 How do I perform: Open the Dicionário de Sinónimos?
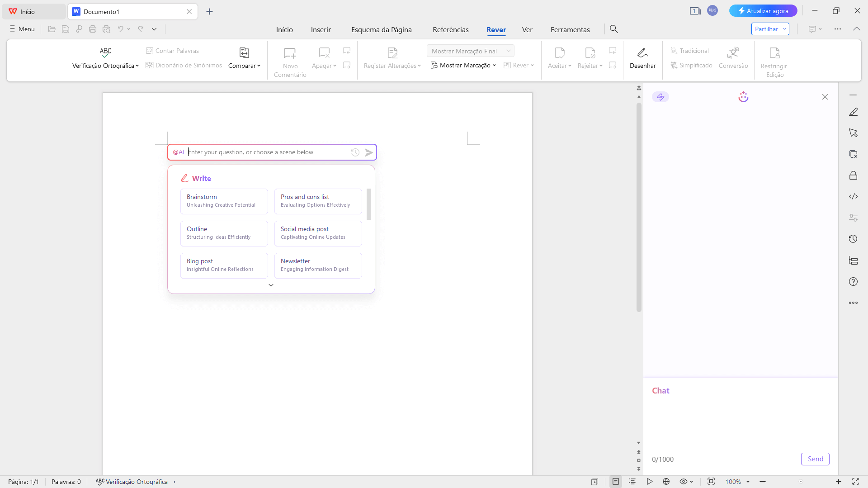[184, 65]
